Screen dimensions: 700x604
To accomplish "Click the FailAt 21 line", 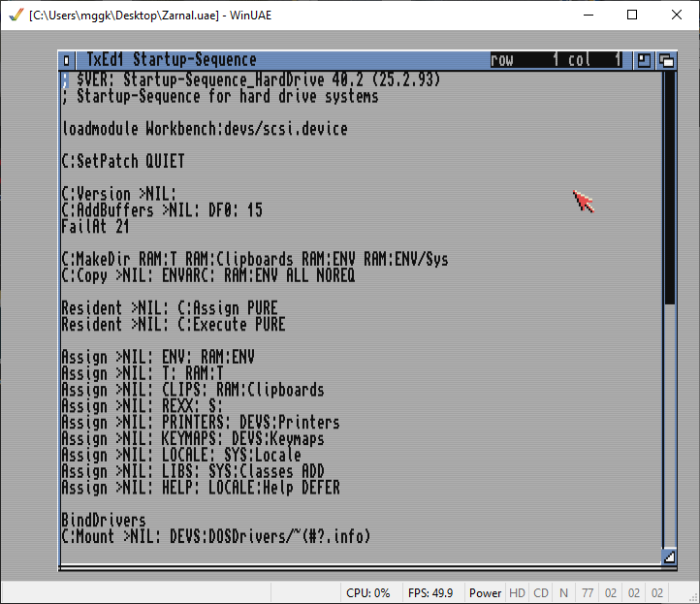I will pyautogui.click(x=96, y=227).
